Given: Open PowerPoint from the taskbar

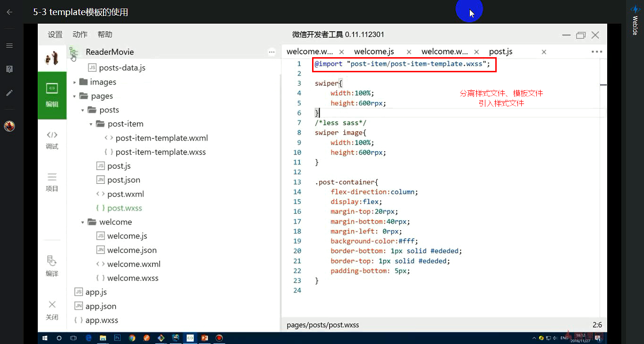Looking at the screenshot, I should [204, 338].
